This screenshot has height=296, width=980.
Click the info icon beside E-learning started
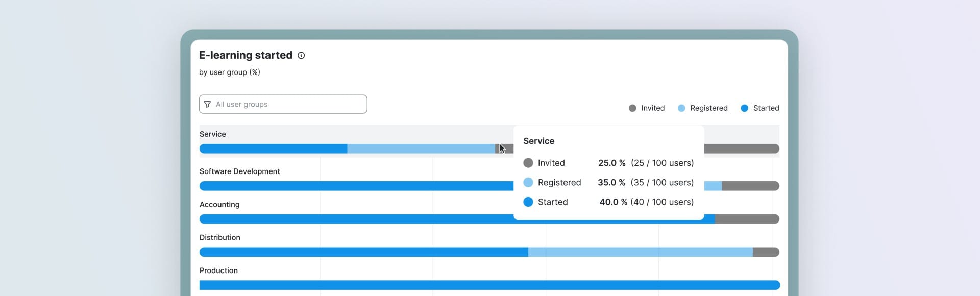[x=301, y=56]
